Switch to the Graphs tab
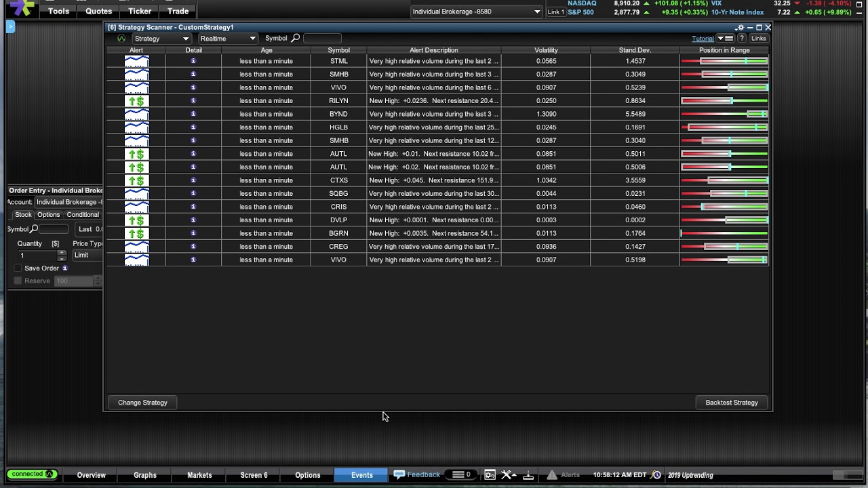The width and height of the screenshot is (868, 488). point(145,475)
